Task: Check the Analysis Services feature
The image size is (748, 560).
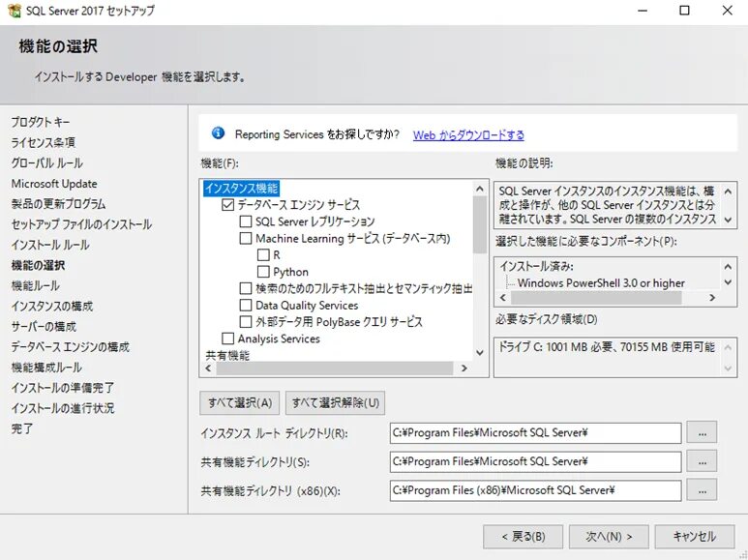Action: [228, 339]
